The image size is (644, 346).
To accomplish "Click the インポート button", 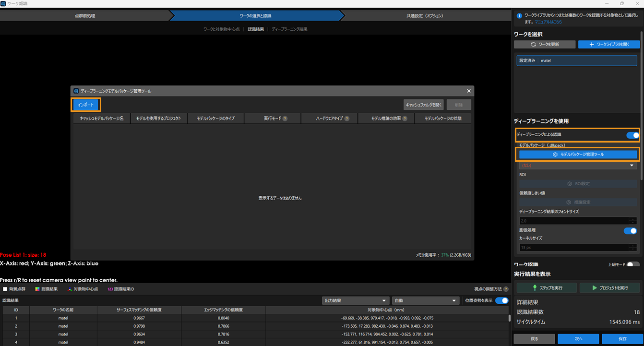I will point(86,105).
